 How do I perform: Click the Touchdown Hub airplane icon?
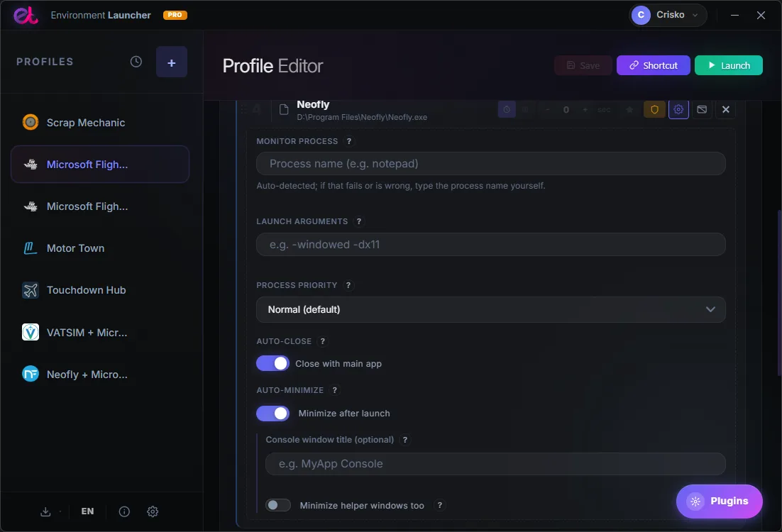tap(31, 289)
